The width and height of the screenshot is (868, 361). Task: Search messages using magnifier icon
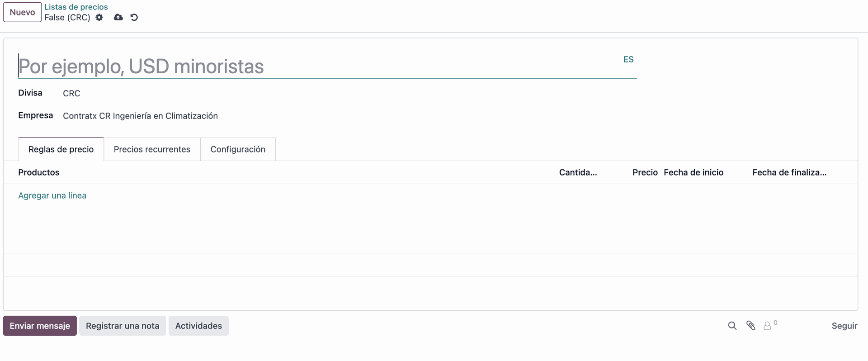click(732, 326)
